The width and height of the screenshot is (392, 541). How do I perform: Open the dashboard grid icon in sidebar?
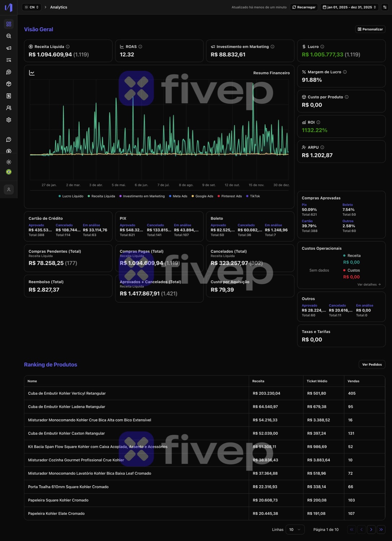coord(9,24)
